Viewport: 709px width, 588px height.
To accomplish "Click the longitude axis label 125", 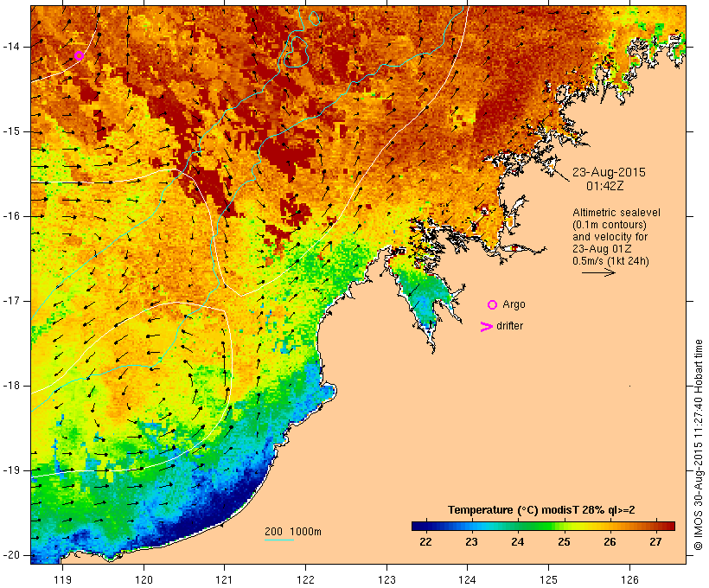I will (x=548, y=579).
